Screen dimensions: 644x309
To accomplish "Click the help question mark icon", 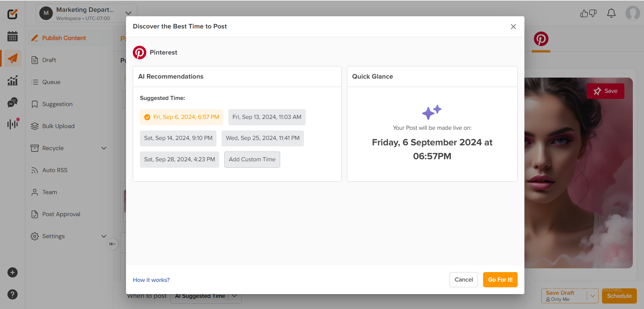I will click(x=13, y=294).
